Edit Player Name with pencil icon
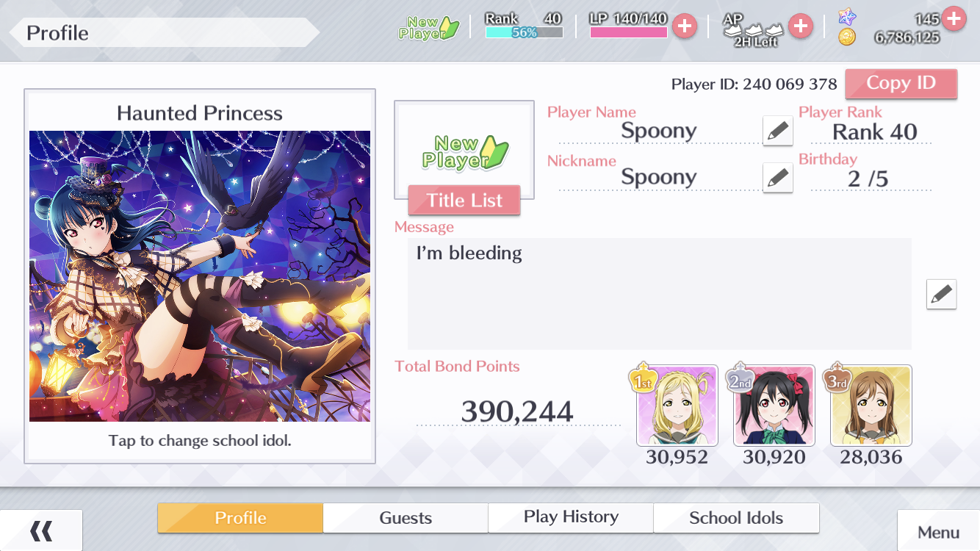Screen dimensions: 980x551 pos(778,132)
